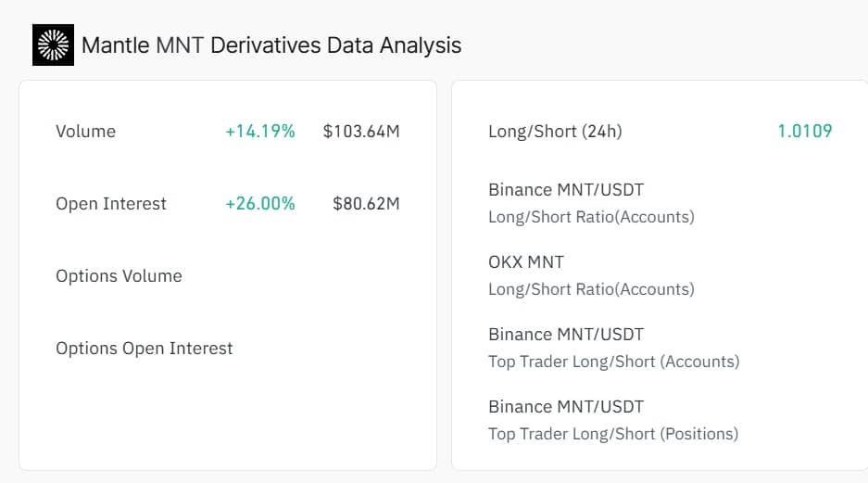
Task: Click the +14.19% volume change value
Action: [x=259, y=132]
